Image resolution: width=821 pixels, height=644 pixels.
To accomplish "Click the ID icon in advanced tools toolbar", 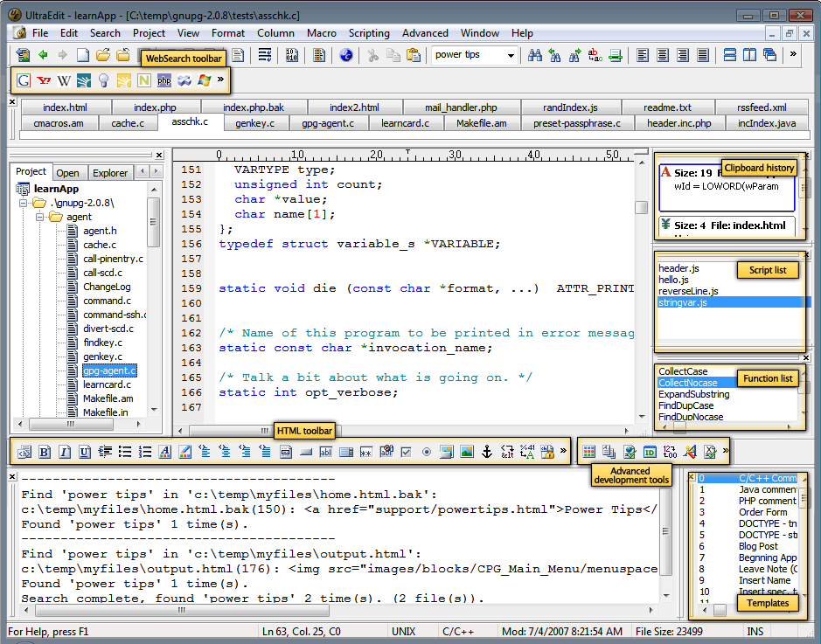I will [650, 452].
